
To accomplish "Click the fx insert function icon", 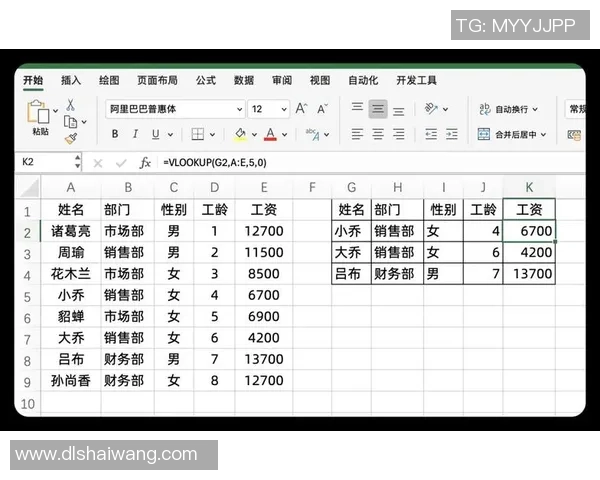I will (145, 163).
